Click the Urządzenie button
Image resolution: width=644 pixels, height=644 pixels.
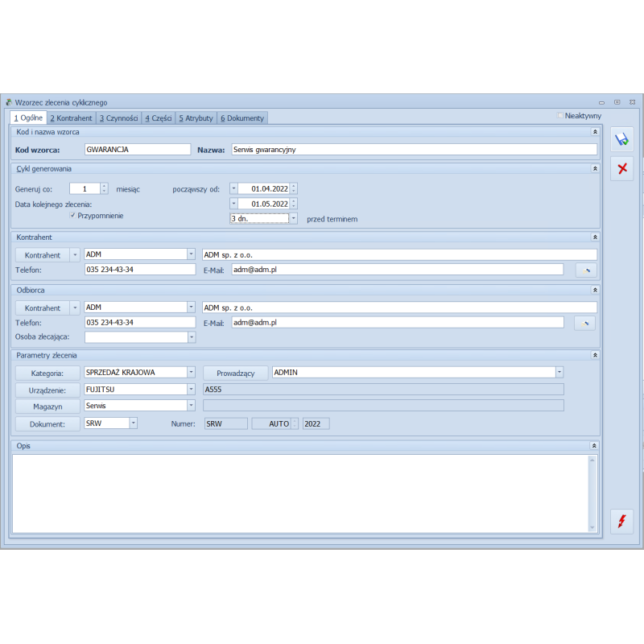point(47,390)
